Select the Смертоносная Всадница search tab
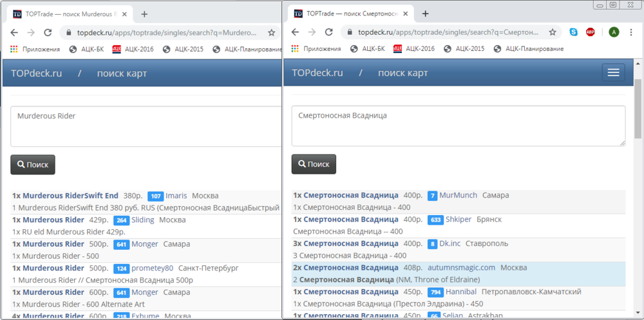This screenshot has width=644, height=320. [348, 14]
